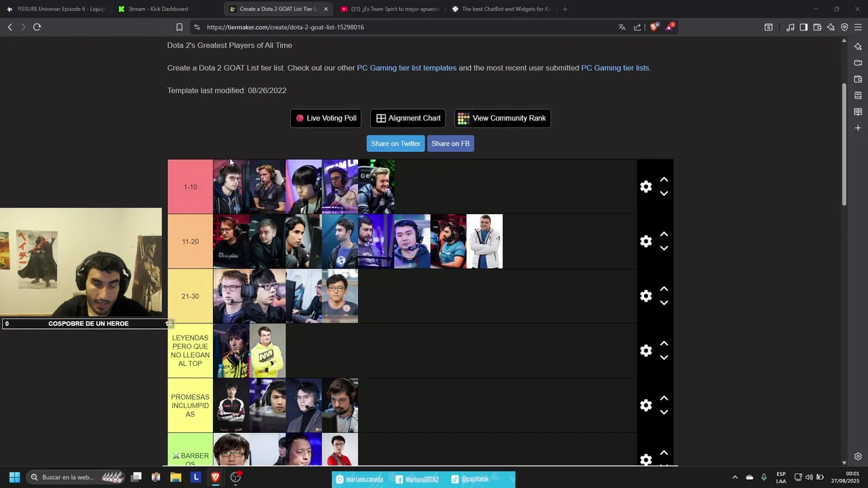Switch to the Team Spirit YouTube tab
This screenshot has height=488, width=868.
pos(390,9)
